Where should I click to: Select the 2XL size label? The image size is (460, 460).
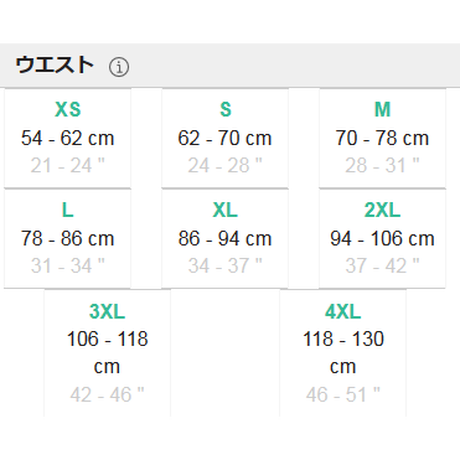click(x=382, y=210)
